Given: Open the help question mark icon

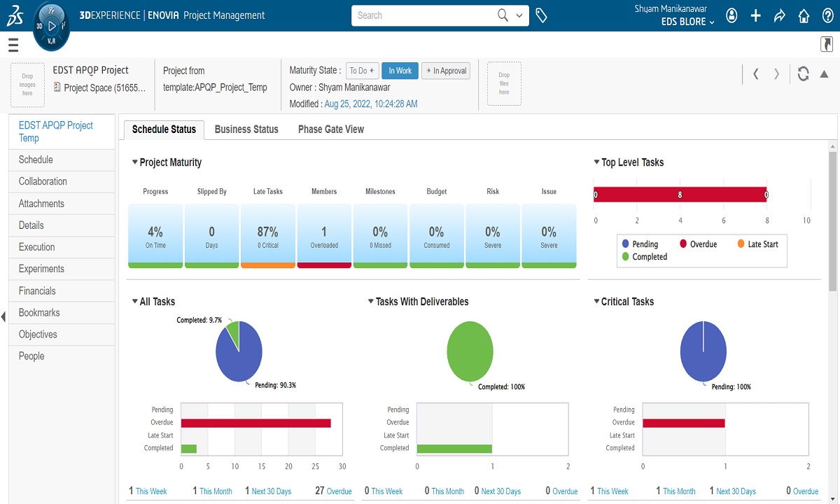Looking at the screenshot, I should coord(827,15).
